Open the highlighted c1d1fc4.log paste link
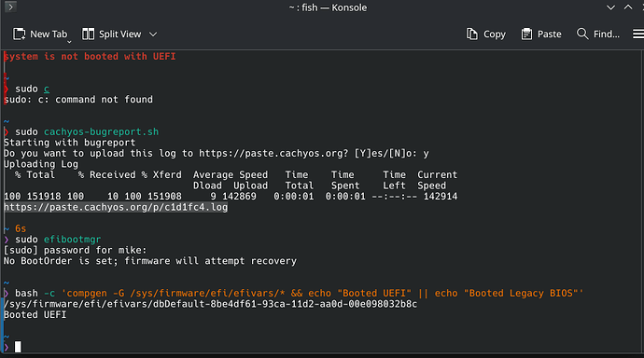 click(116, 207)
